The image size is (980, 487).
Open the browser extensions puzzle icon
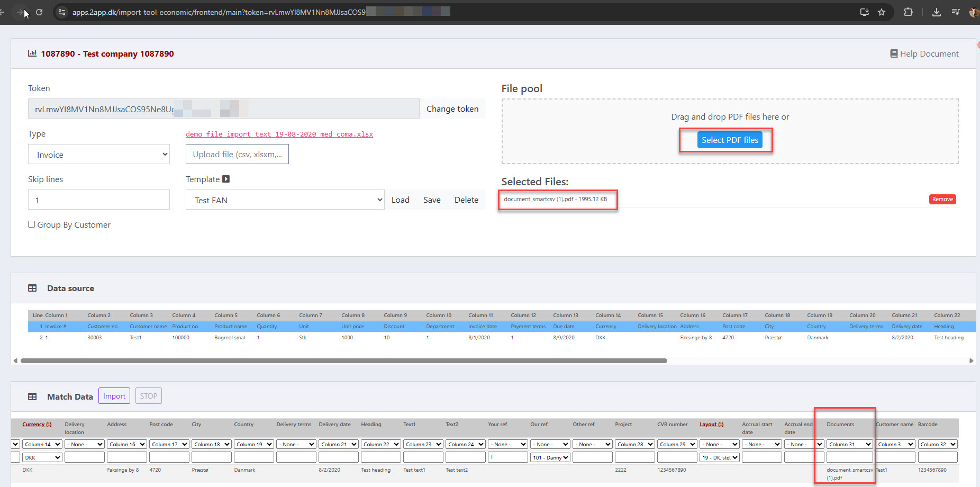coord(908,12)
